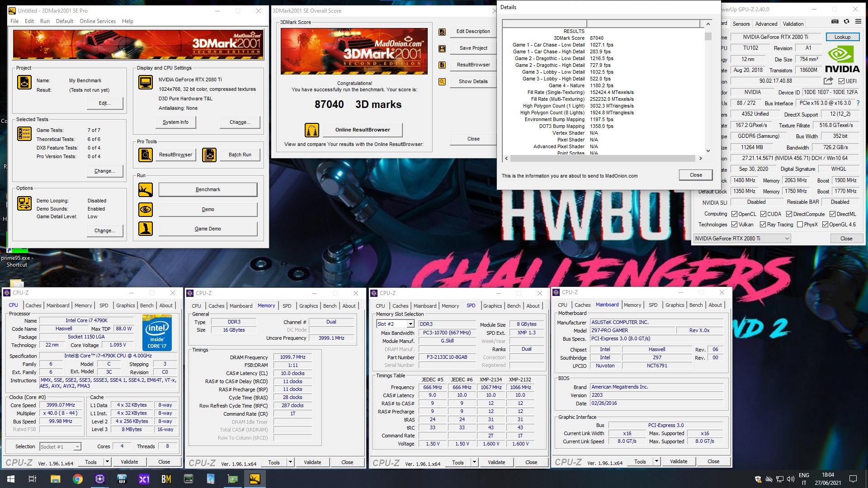This screenshot has height=488, width=868.
Task: Open the Online Services menu
Action: point(98,21)
